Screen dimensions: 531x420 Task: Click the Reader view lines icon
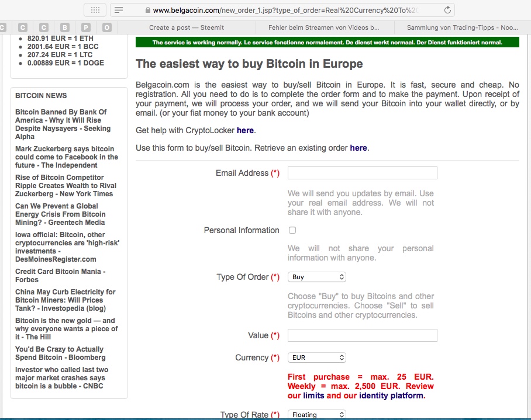pyautogui.click(x=119, y=10)
